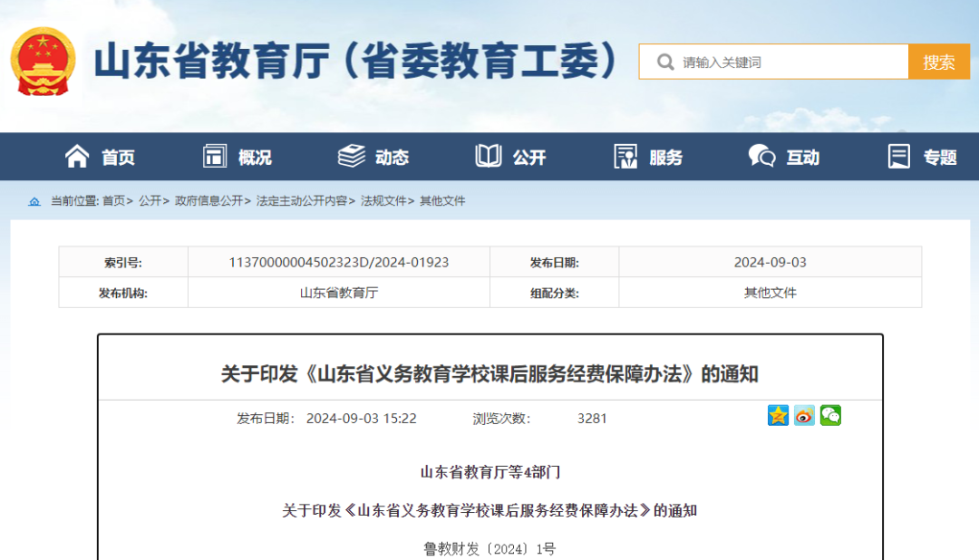
Task: Click the text 山东省教育厅等4部门
Action: pos(490,472)
